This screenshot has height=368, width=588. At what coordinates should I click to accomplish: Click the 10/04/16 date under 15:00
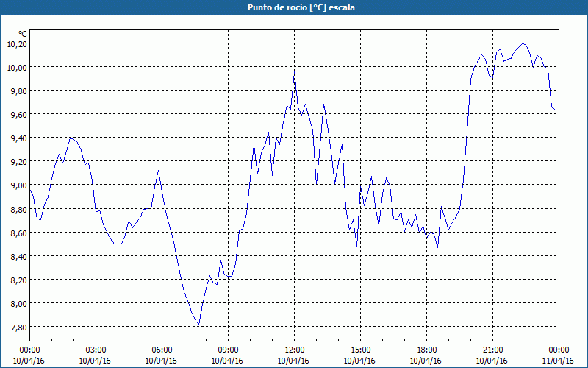(x=359, y=361)
